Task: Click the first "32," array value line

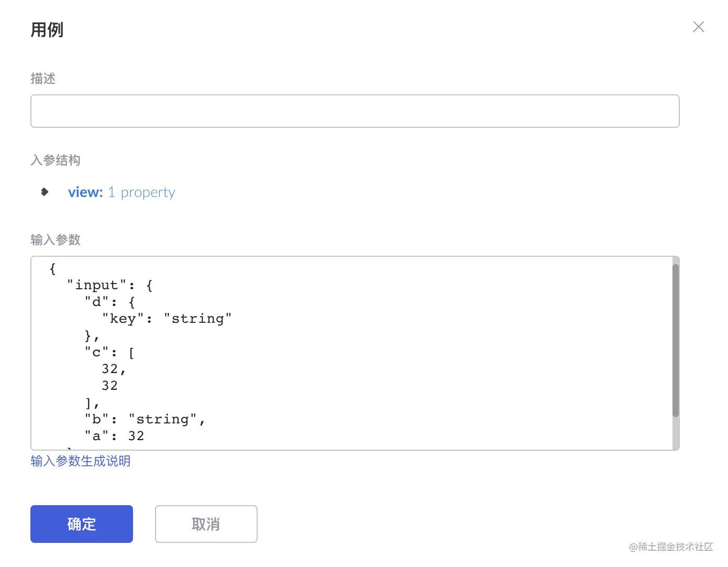Action: click(x=113, y=369)
